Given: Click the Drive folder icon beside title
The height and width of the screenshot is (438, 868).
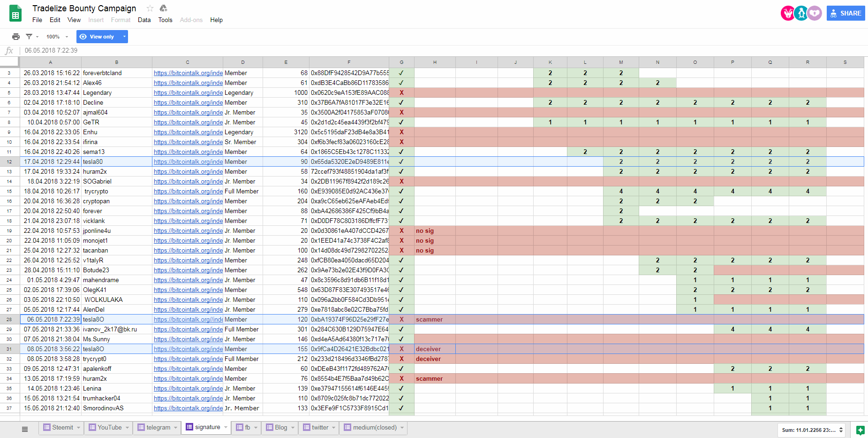Looking at the screenshot, I should pyautogui.click(x=163, y=8).
